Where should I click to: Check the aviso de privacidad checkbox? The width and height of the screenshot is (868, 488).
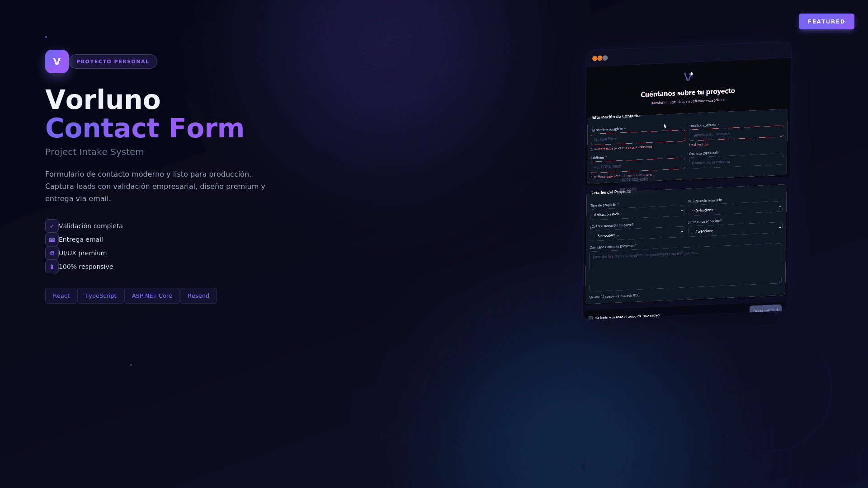tap(590, 318)
